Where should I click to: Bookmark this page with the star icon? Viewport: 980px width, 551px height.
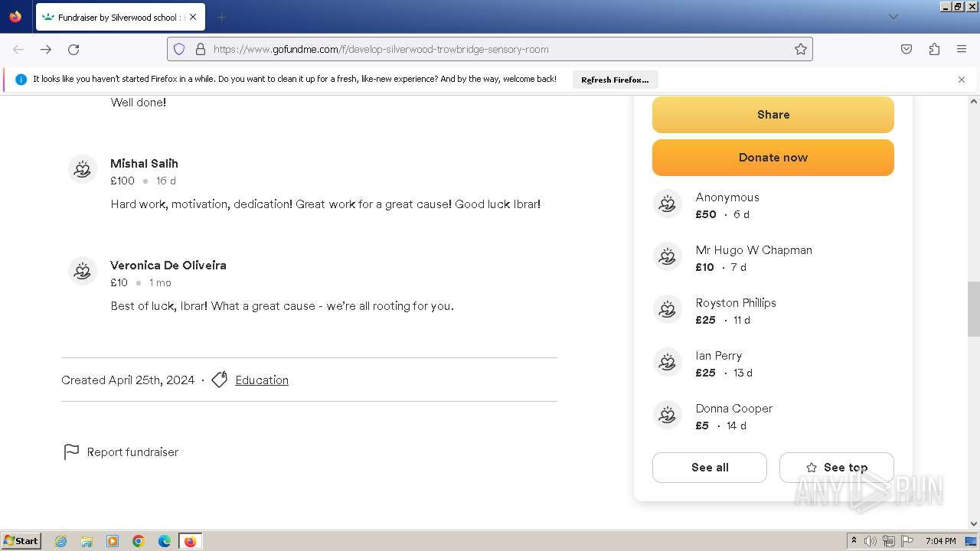pyautogui.click(x=801, y=49)
